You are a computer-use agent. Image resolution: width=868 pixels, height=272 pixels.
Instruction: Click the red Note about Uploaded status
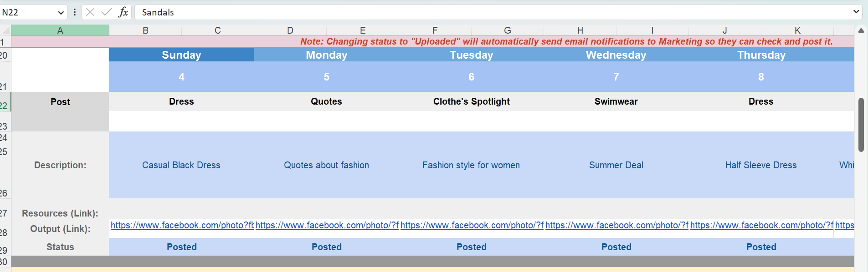(566, 41)
